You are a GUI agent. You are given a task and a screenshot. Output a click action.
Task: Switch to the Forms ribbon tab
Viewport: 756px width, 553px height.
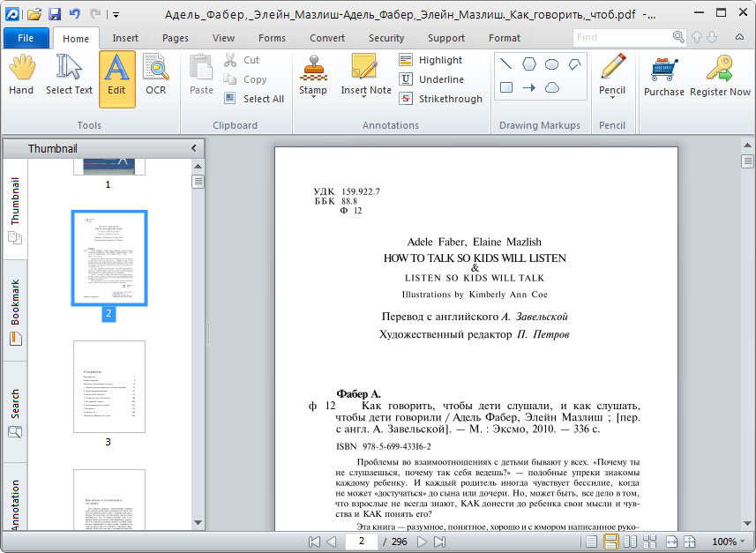(x=272, y=38)
